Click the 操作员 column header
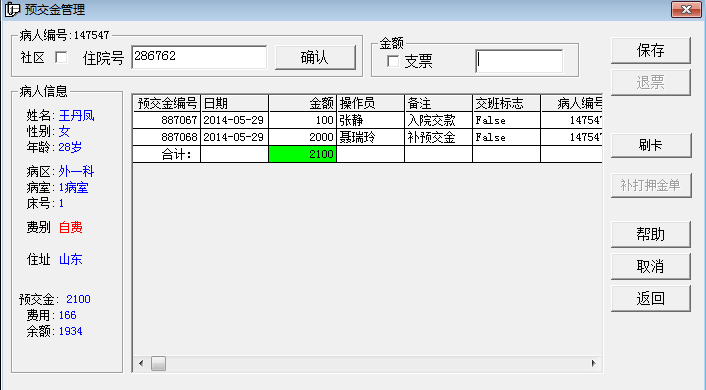The image size is (706, 390). (x=371, y=104)
